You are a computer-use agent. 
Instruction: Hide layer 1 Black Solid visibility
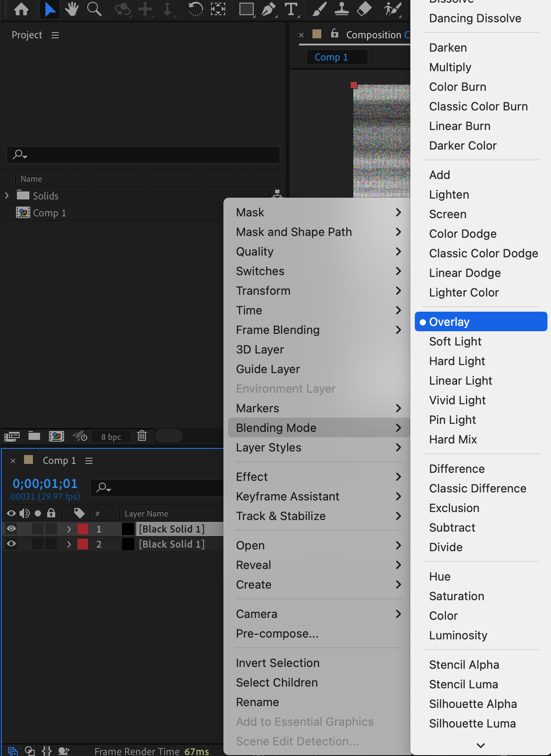(12, 528)
